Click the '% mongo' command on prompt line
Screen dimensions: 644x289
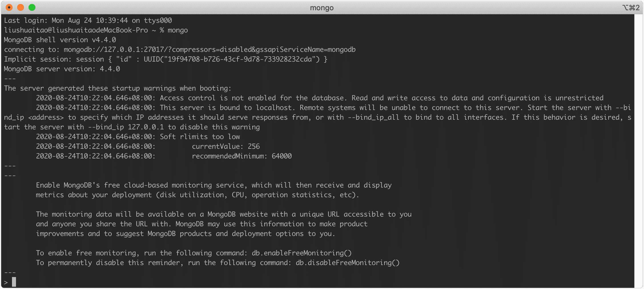pos(174,30)
